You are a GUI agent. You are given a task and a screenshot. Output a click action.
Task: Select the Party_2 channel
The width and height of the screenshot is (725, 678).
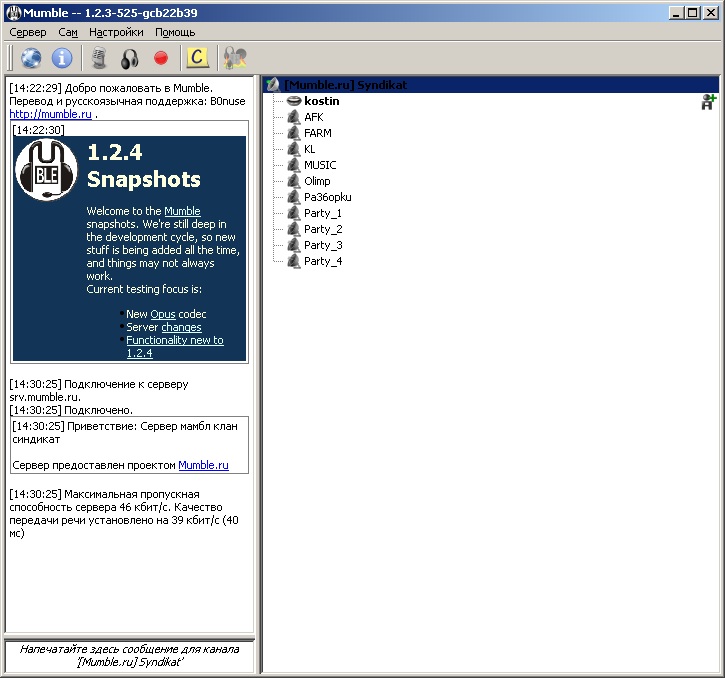323,229
